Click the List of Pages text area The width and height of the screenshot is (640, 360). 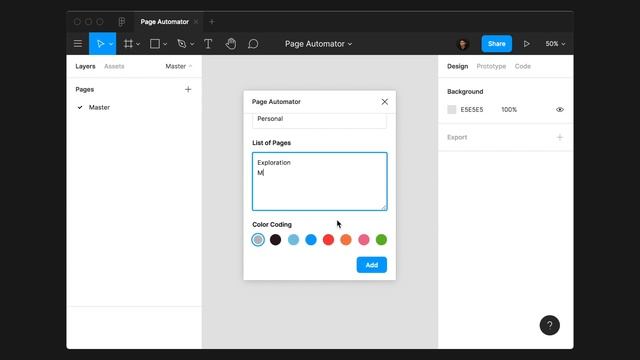pos(320,182)
